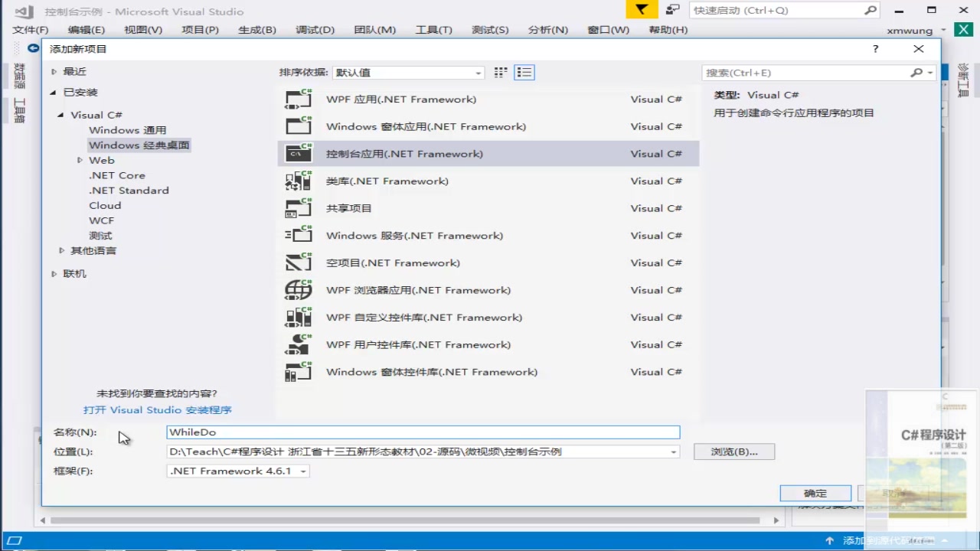Open the 工具(T) menu

tap(434, 30)
